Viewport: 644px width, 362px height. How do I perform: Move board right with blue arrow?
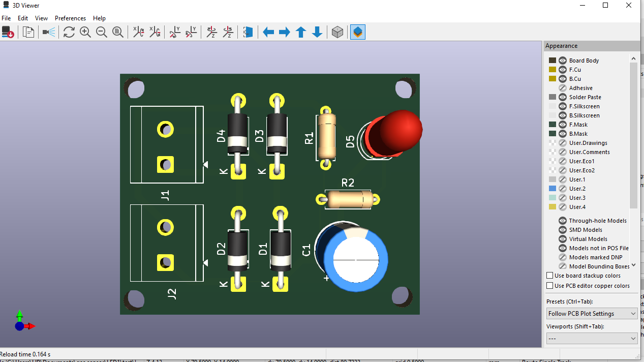pyautogui.click(x=285, y=33)
